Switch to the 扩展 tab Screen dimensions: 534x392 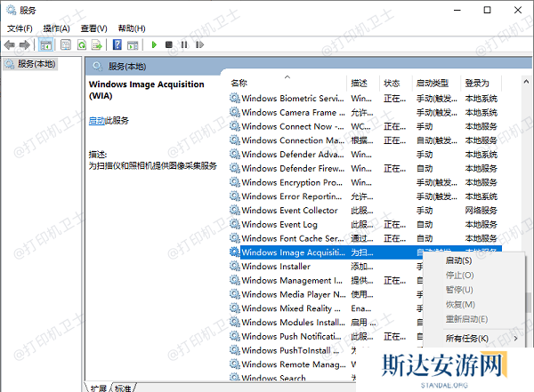click(x=99, y=388)
